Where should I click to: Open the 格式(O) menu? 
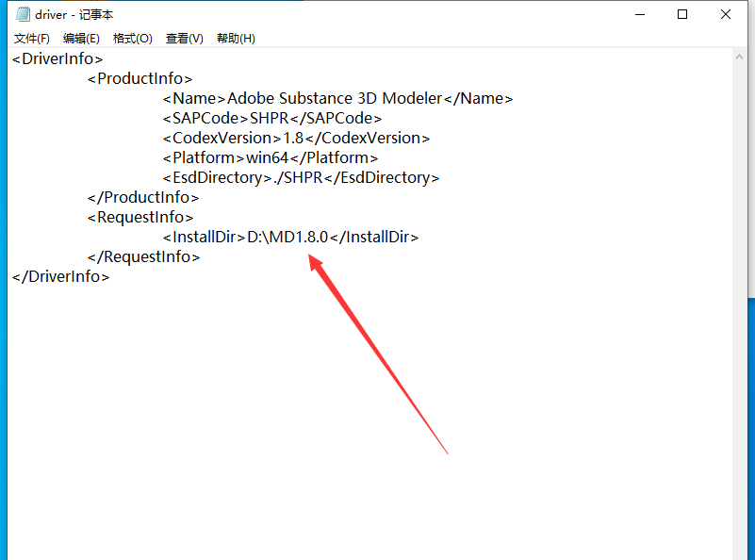[132, 39]
